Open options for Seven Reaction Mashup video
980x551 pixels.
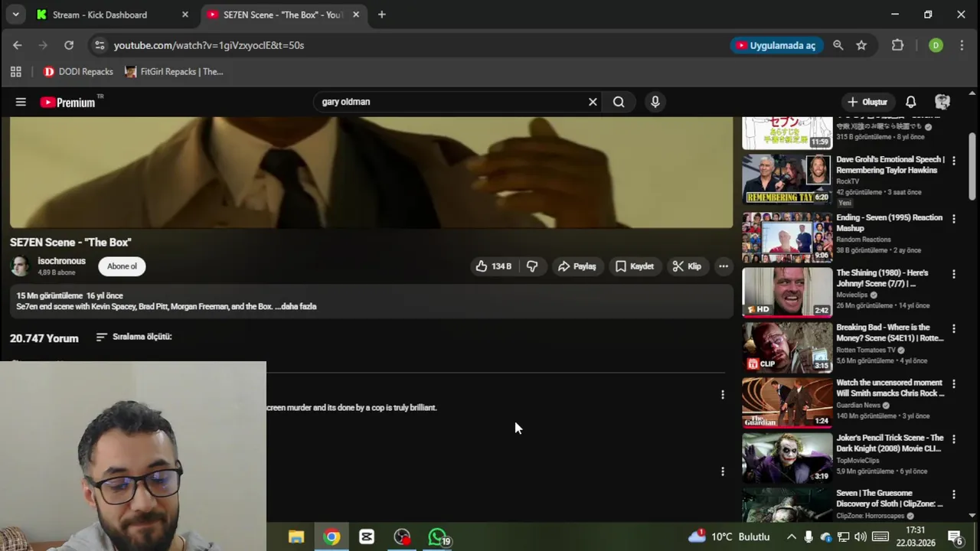click(x=954, y=219)
